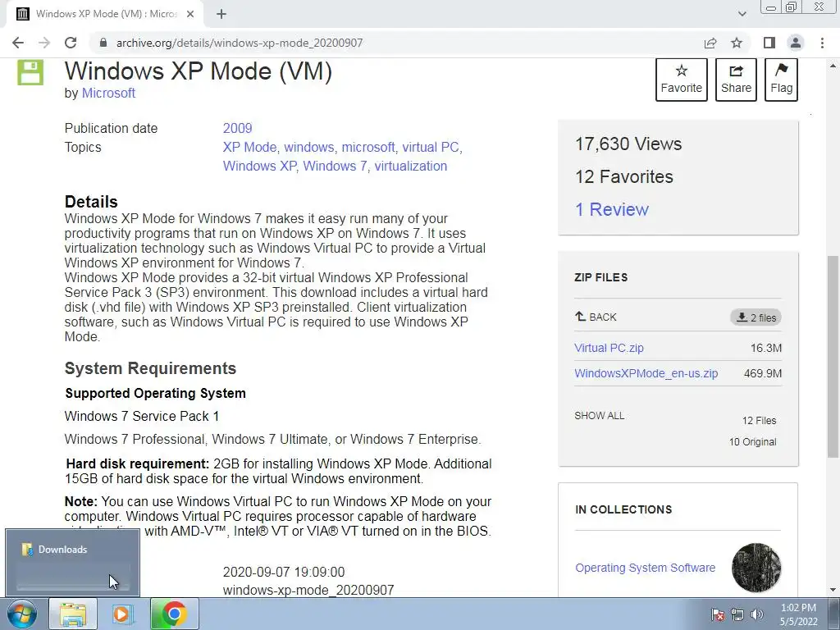
Task: Open the collection thumbnail image
Action: click(756, 568)
